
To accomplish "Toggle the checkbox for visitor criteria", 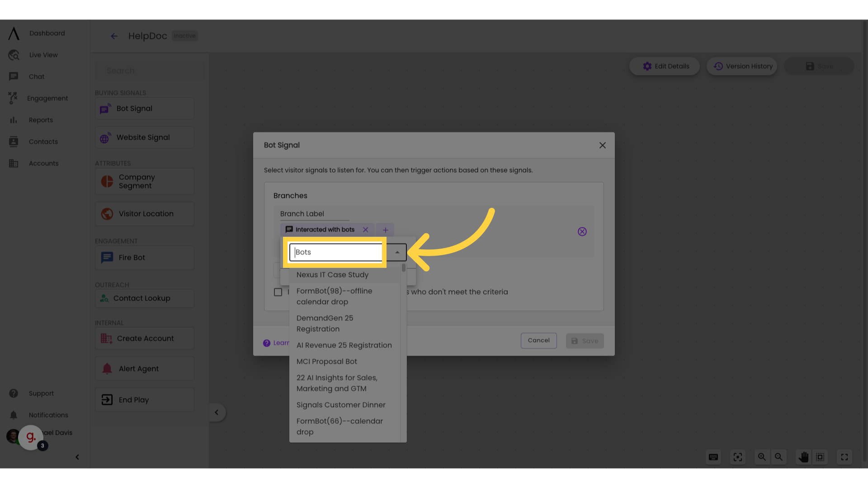I will click(278, 292).
